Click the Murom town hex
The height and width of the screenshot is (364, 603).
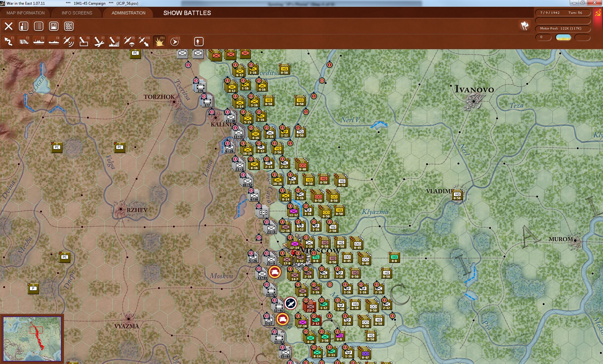coord(575,240)
